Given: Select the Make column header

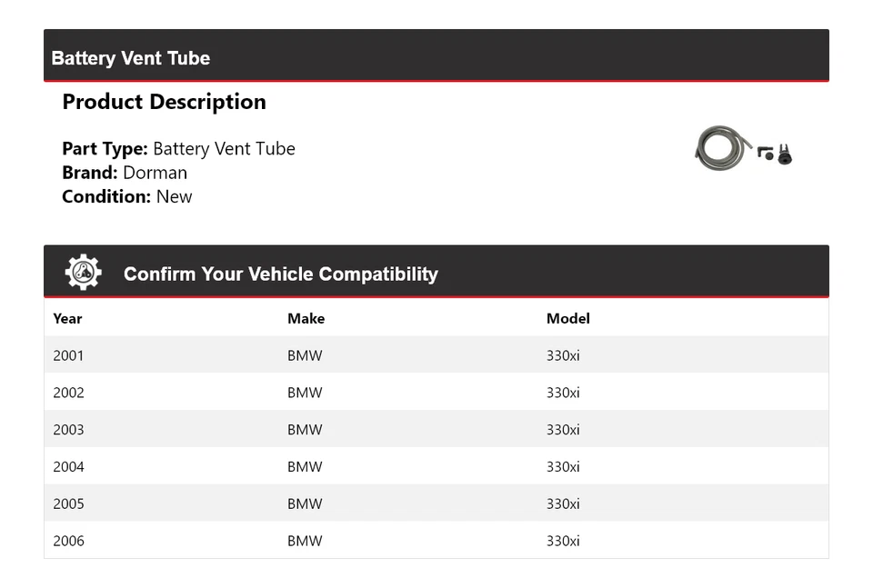Looking at the screenshot, I should click(x=306, y=318).
